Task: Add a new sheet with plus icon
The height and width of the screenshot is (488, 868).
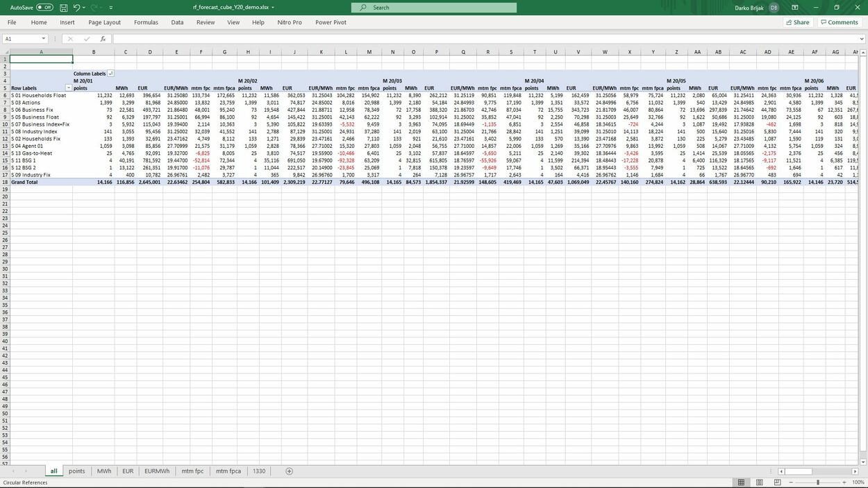Action: (x=290, y=471)
